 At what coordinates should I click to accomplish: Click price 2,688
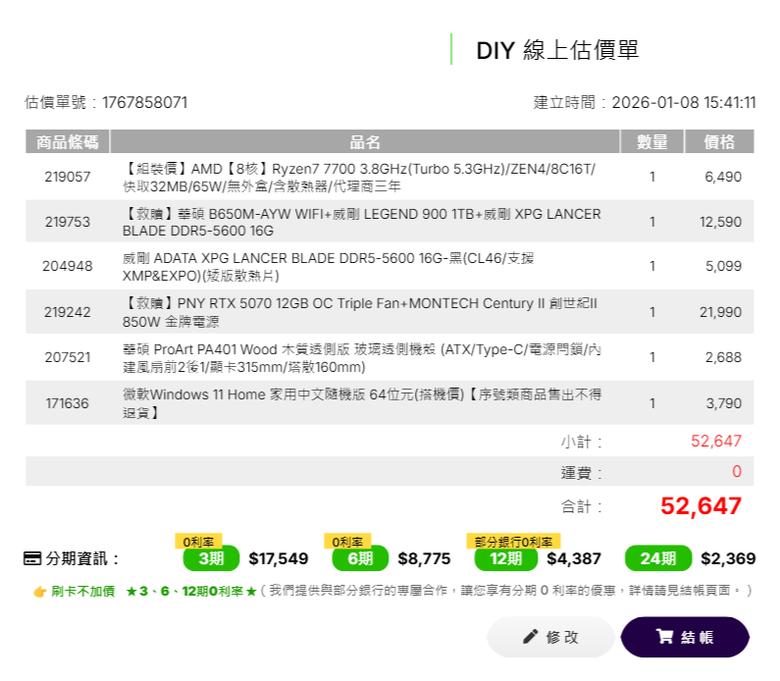[723, 357]
